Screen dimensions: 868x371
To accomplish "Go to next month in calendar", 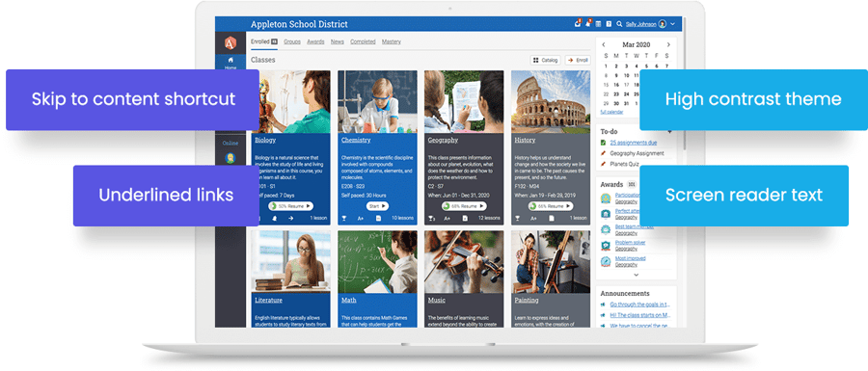I will pyautogui.click(x=668, y=44).
